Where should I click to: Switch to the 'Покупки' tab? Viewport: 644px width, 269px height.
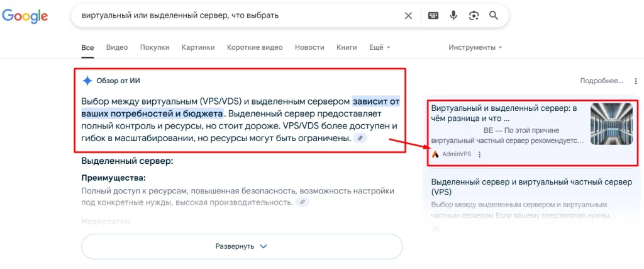pyautogui.click(x=155, y=47)
